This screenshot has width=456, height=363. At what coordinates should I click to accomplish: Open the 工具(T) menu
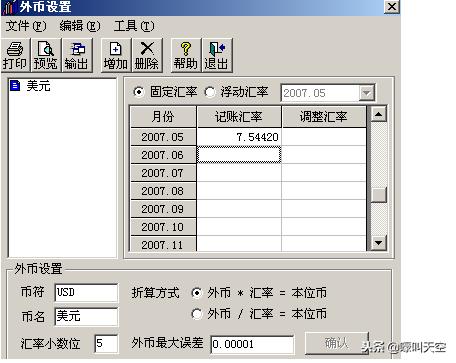coord(134,26)
